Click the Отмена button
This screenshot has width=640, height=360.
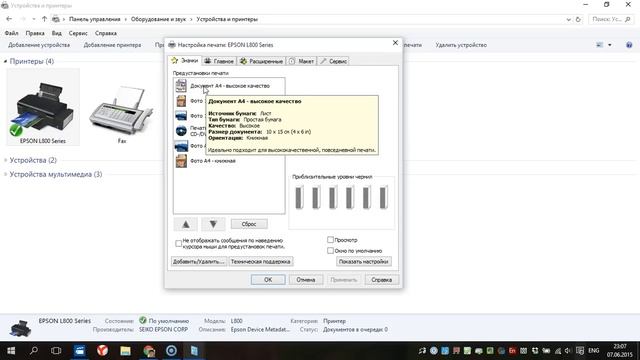point(306,280)
